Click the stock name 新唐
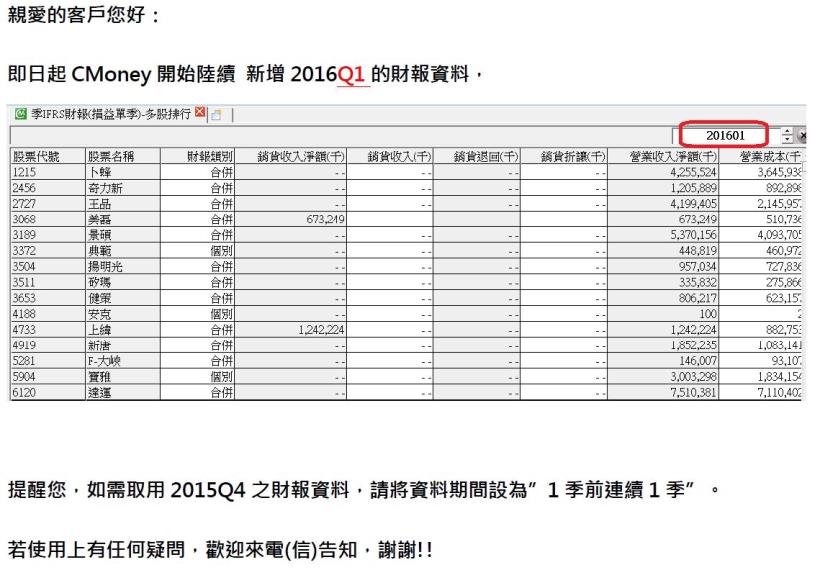 tap(99, 345)
